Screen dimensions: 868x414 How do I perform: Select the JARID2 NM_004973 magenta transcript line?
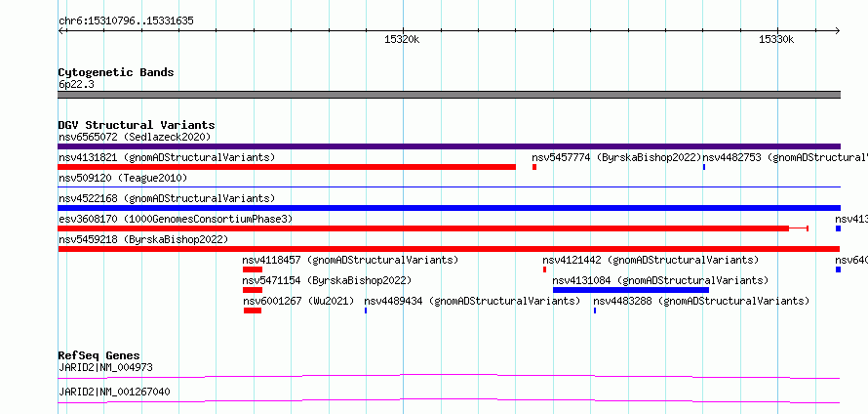click(449, 377)
